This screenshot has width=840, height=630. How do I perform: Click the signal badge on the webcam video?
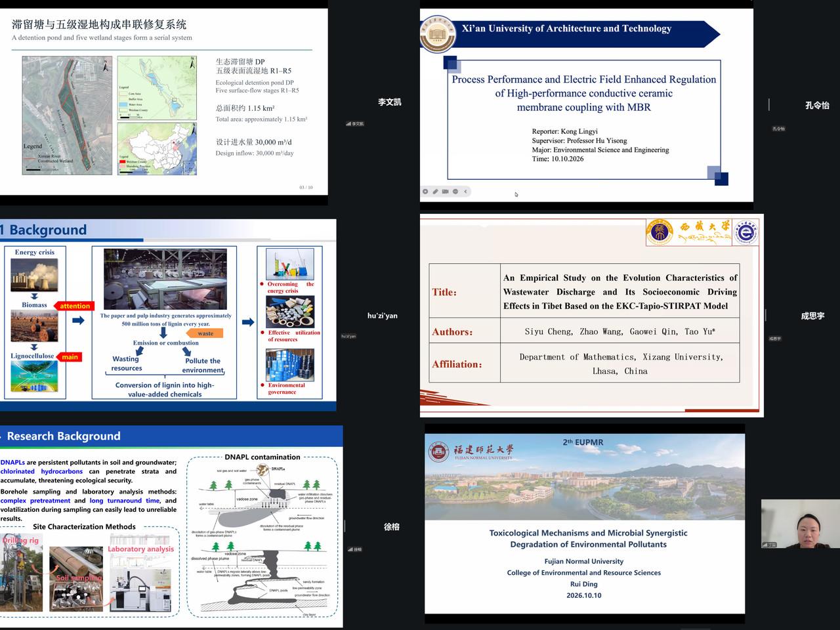tap(769, 545)
